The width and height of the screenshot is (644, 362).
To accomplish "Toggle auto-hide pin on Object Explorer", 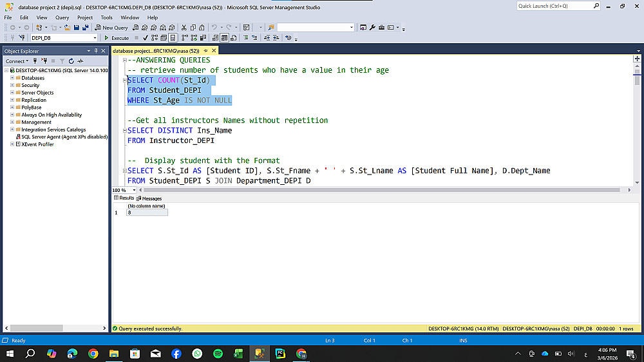I will pyautogui.click(x=96, y=51).
